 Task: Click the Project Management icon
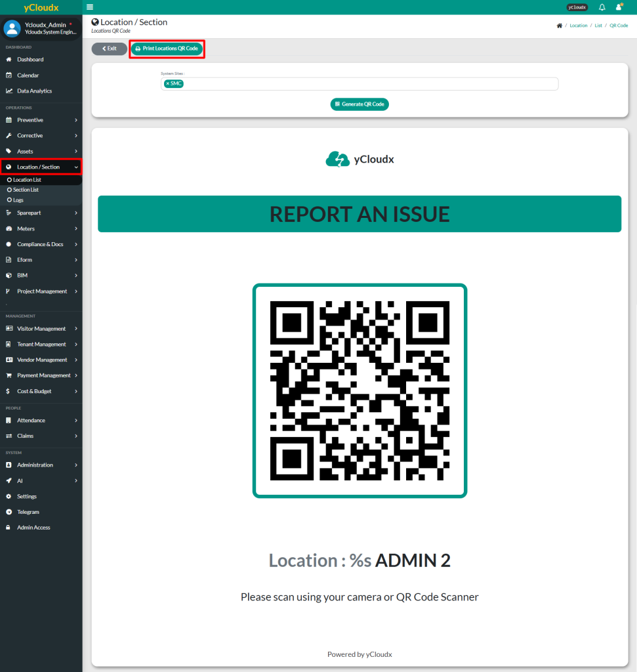tap(8, 291)
